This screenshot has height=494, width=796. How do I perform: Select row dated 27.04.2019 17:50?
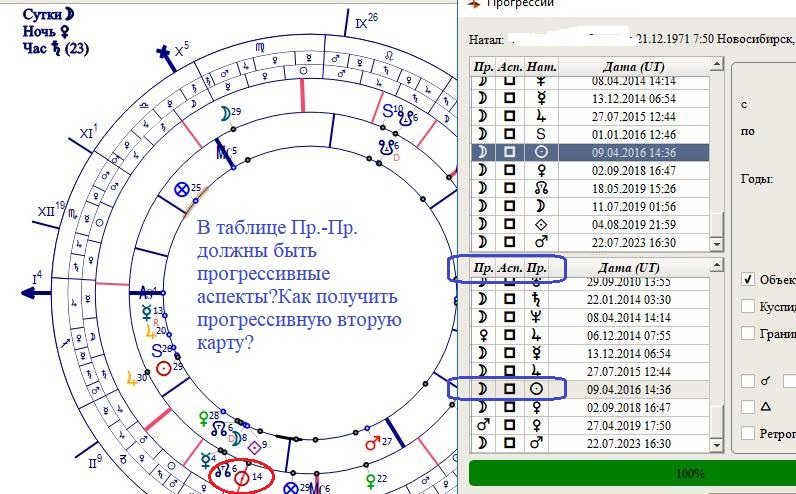click(x=590, y=425)
